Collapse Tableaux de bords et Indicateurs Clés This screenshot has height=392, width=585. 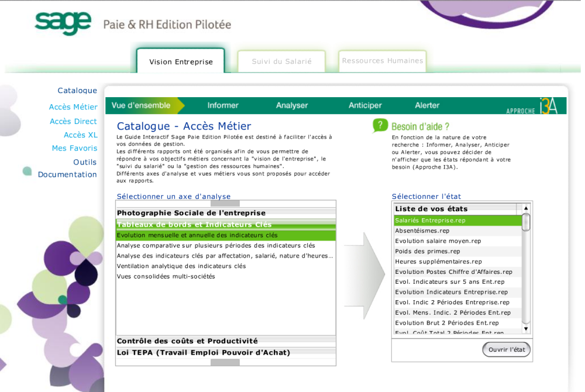point(226,225)
